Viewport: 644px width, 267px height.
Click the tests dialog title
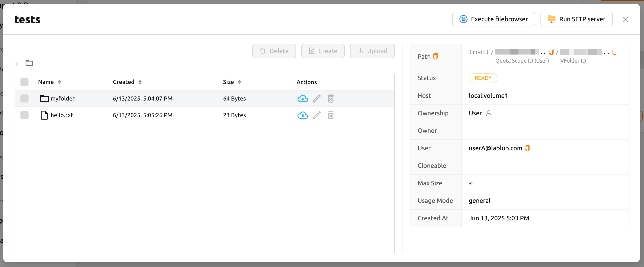tap(27, 20)
